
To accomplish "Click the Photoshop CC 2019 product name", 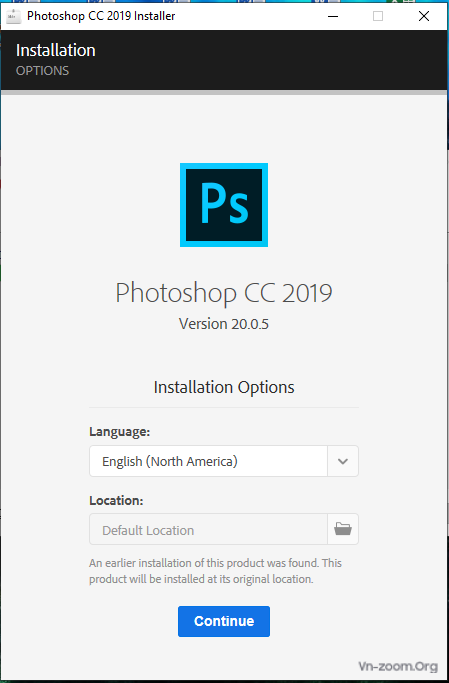I will (x=224, y=293).
